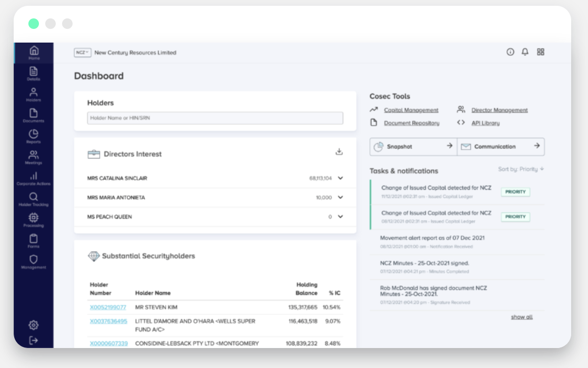Image resolution: width=588 pixels, height=368 pixels.
Task: Open holder number X0037636495
Action: [108, 321]
